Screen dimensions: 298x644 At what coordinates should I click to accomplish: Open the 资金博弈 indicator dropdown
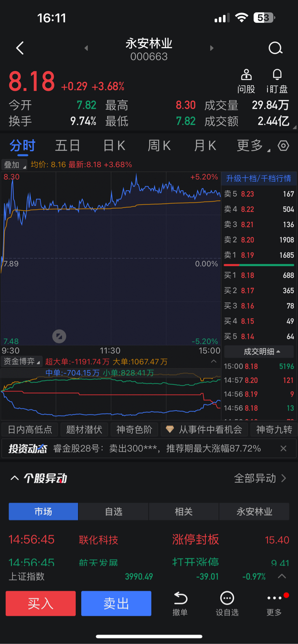pyautogui.click(x=21, y=362)
